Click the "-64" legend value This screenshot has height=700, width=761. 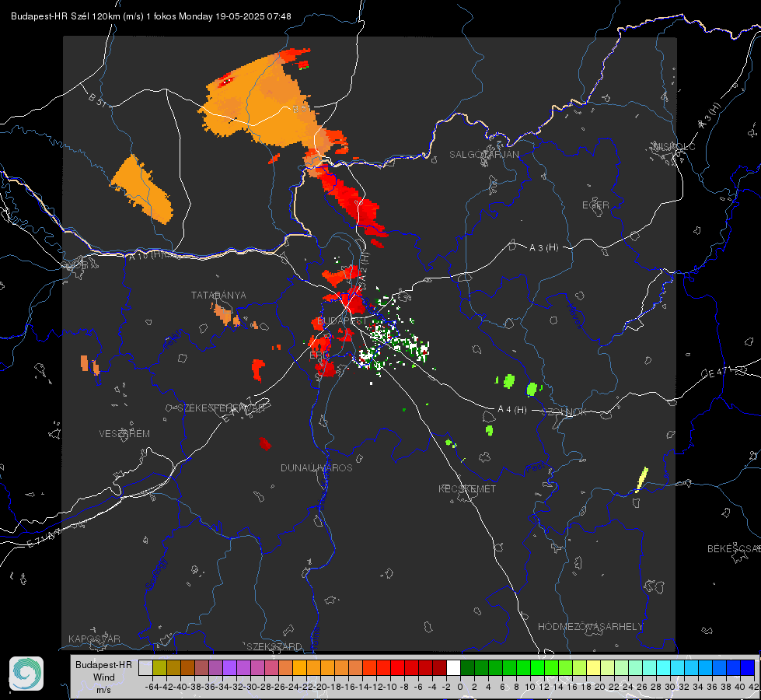click(152, 687)
